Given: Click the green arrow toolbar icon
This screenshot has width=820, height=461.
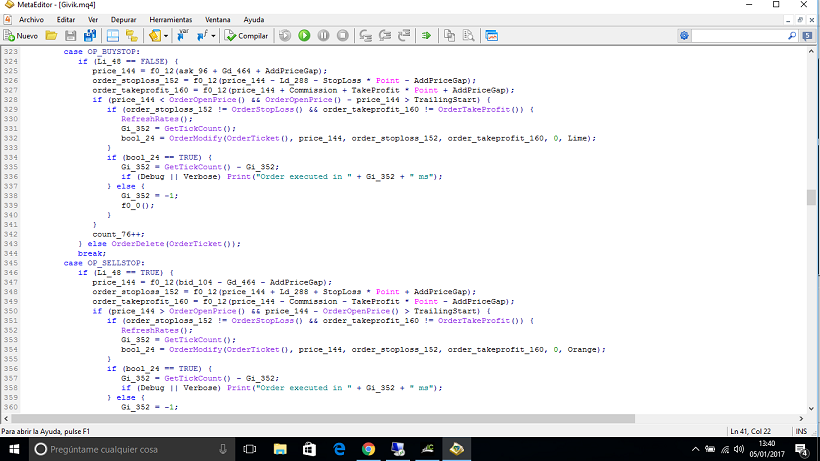Looking at the screenshot, I should [x=426, y=36].
